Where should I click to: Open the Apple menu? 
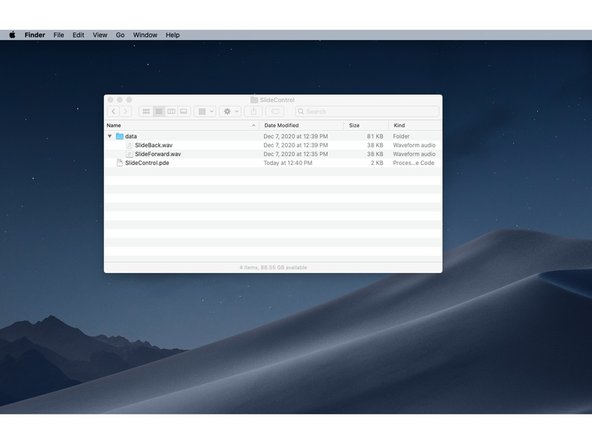[12, 35]
